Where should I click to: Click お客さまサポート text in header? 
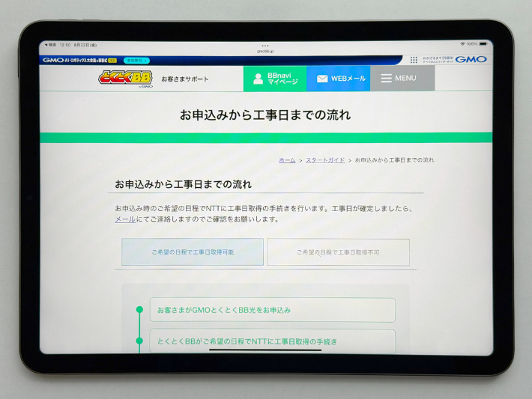pyautogui.click(x=185, y=79)
